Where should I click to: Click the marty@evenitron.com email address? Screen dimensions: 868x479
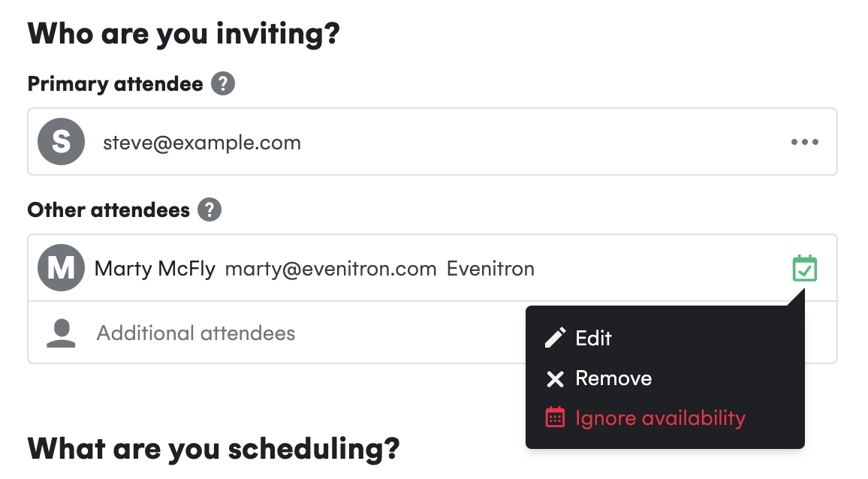[x=330, y=269]
